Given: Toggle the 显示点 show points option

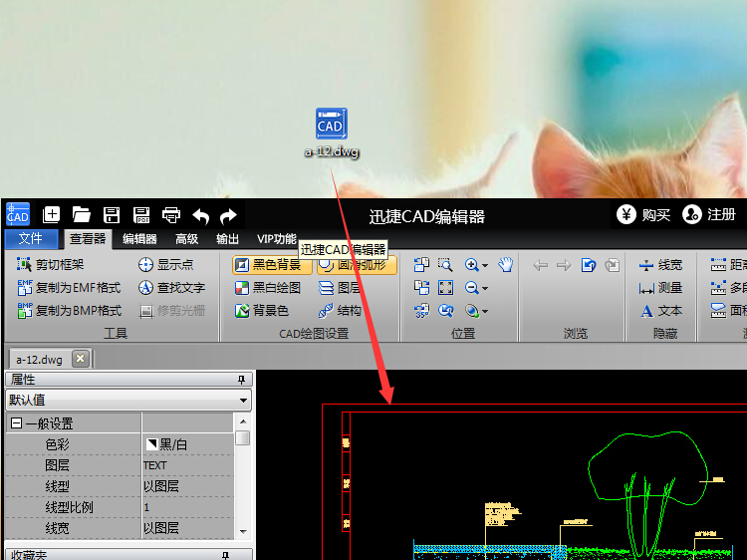Looking at the screenshot, I should pos(165,264).
